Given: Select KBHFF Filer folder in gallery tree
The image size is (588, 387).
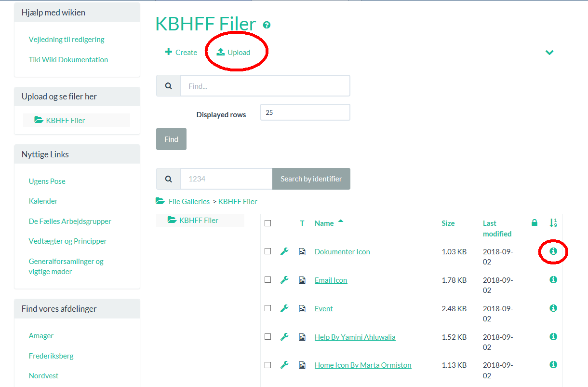Looking at the screenshot, I should pos(199,220).
